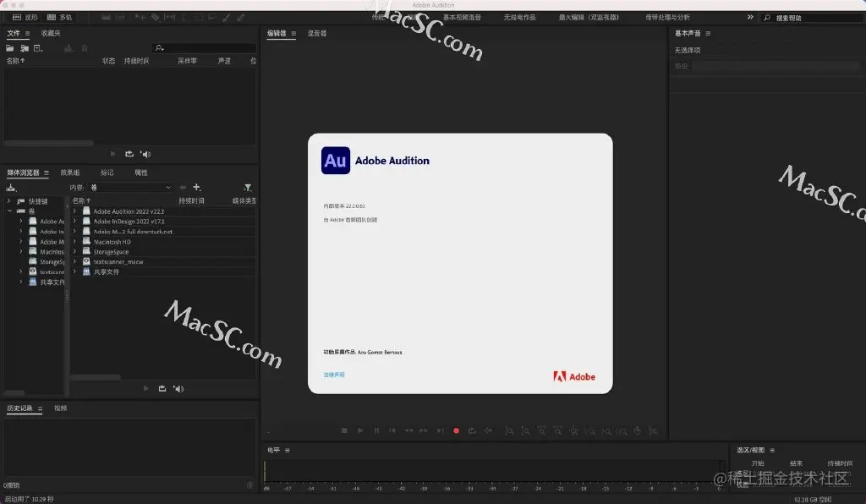Select the Spot Healing Brush tool
The height and width of the screenshot is (504, 866).
click(x=240, y=17)
